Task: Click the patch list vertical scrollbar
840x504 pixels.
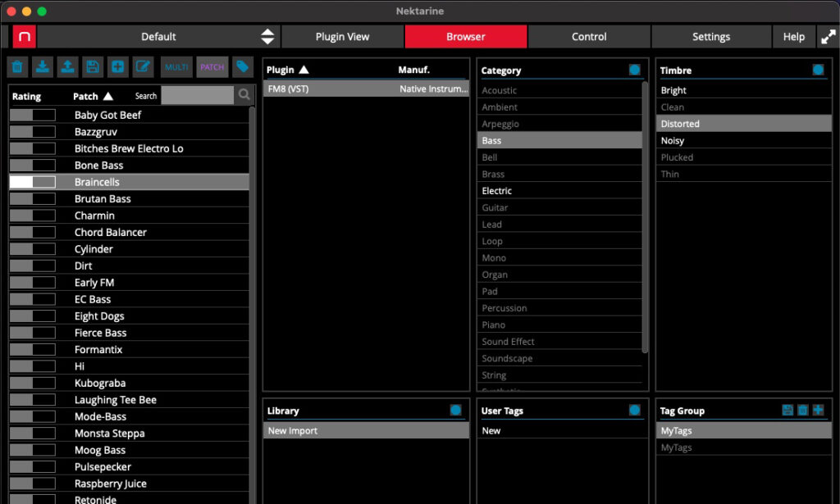Action: point(252,305)
